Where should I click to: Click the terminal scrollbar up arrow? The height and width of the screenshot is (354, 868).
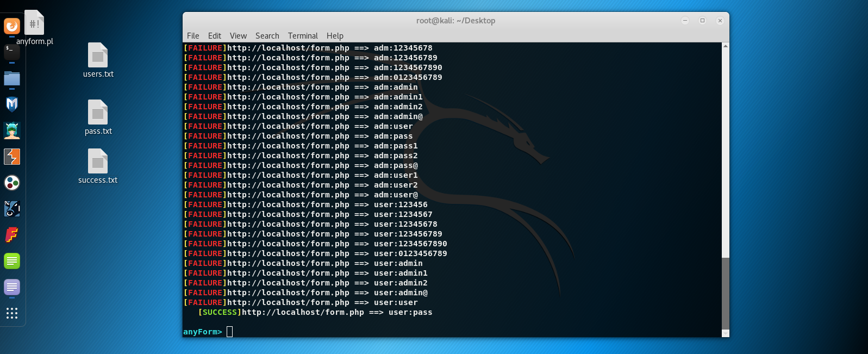(726, 46)
